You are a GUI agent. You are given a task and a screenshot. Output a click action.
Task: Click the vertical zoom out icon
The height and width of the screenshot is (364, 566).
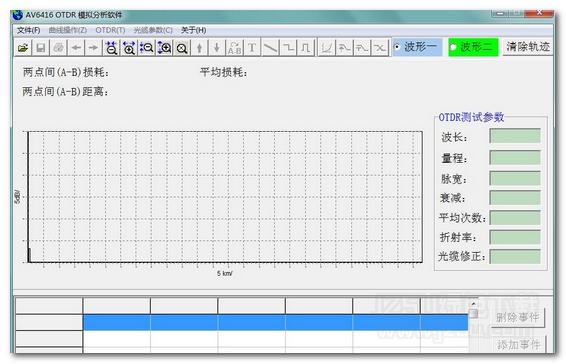[147, 48]
